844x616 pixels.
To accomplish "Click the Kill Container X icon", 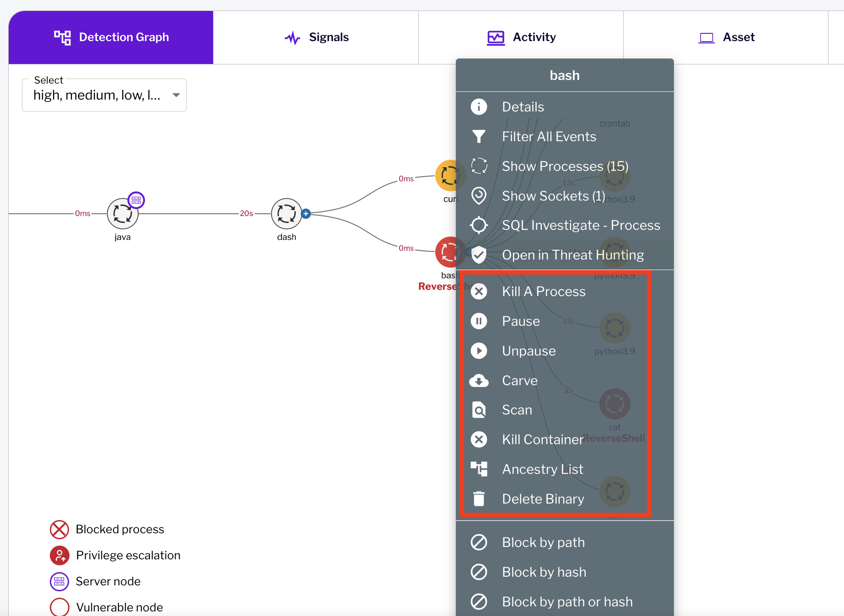I will (x=479, y=440).
